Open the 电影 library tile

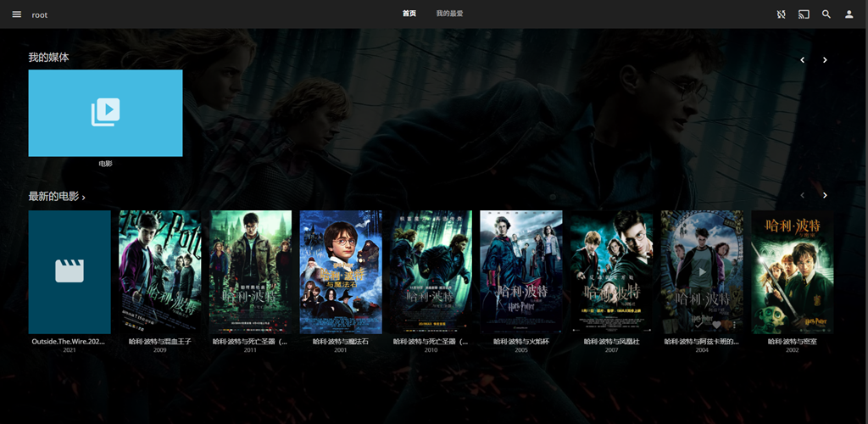pyautogui.click(x=105, y=113)
